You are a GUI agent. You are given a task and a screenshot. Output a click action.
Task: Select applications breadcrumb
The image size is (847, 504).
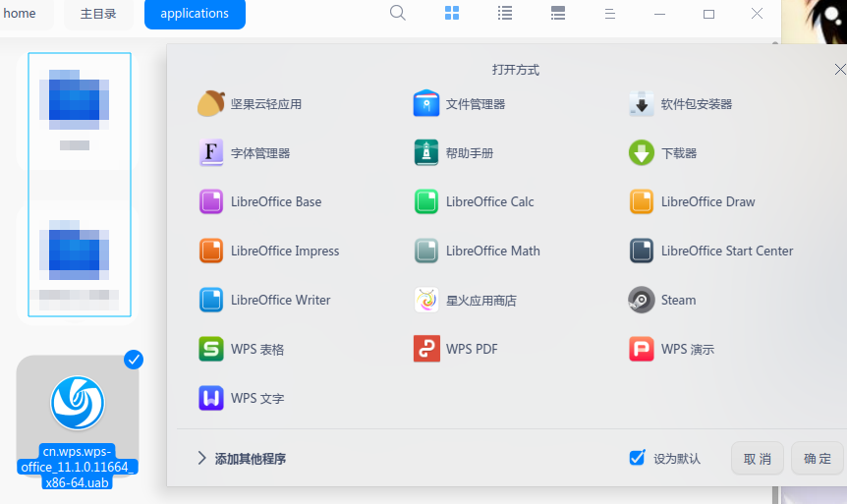pyautogui.click(x=195, y=14)
